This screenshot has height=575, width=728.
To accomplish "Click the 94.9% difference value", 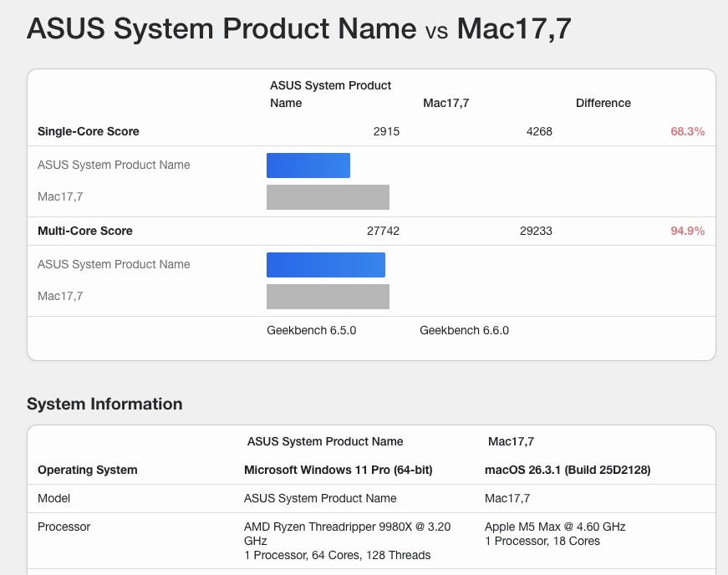I will click(x=687, y=231).
